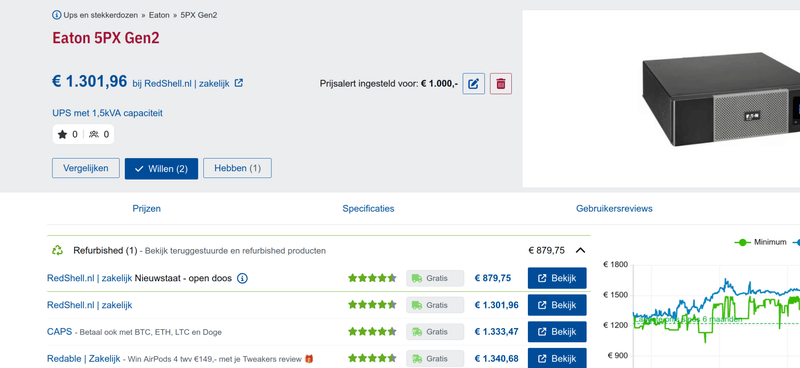Click the Refurbished (1) section heading
This screenshot has width=800, height=368.
105,251
